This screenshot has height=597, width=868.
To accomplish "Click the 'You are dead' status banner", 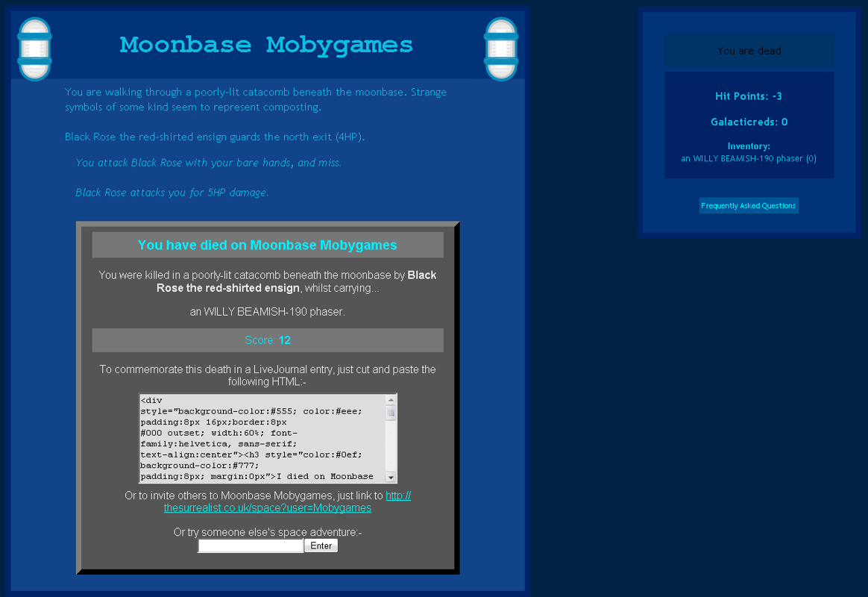I will [749, 51].
